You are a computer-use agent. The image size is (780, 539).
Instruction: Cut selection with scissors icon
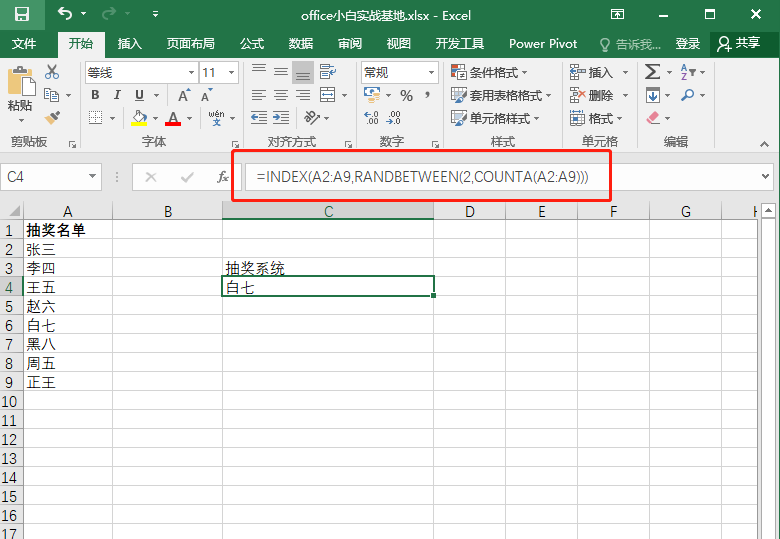click(52, 72)
